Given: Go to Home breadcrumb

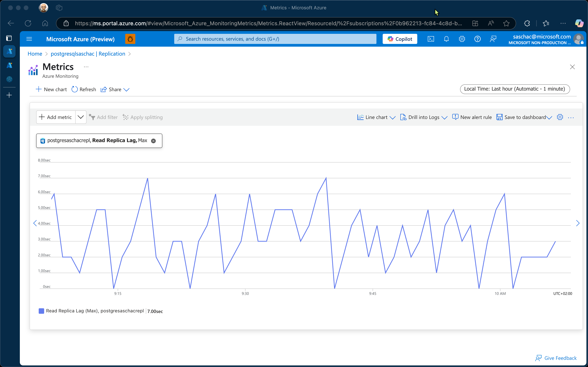Looking at the screenshot, I should (x=35, y=54).
